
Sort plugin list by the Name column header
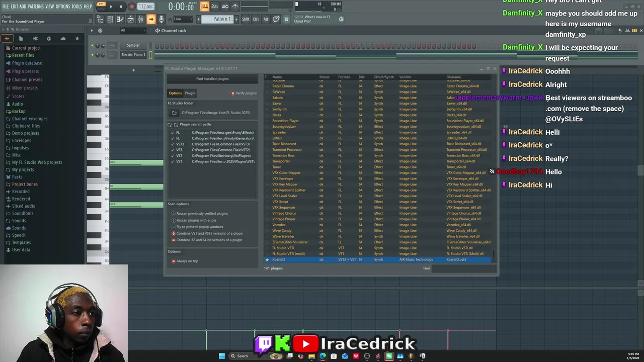point(277,77)
